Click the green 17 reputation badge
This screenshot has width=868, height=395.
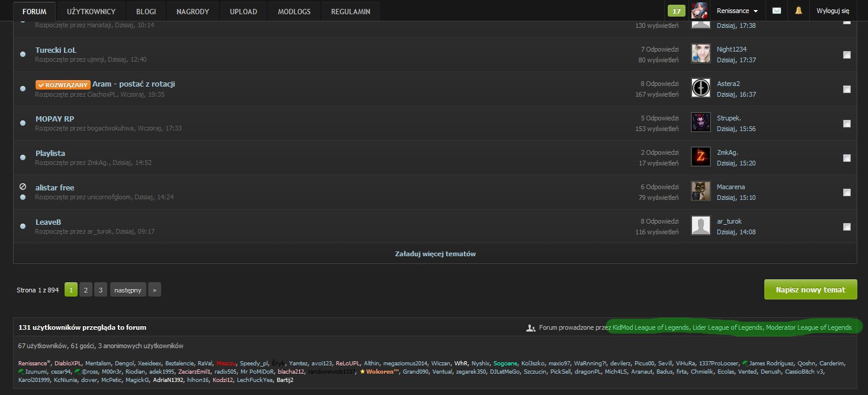tap(676, 11)
